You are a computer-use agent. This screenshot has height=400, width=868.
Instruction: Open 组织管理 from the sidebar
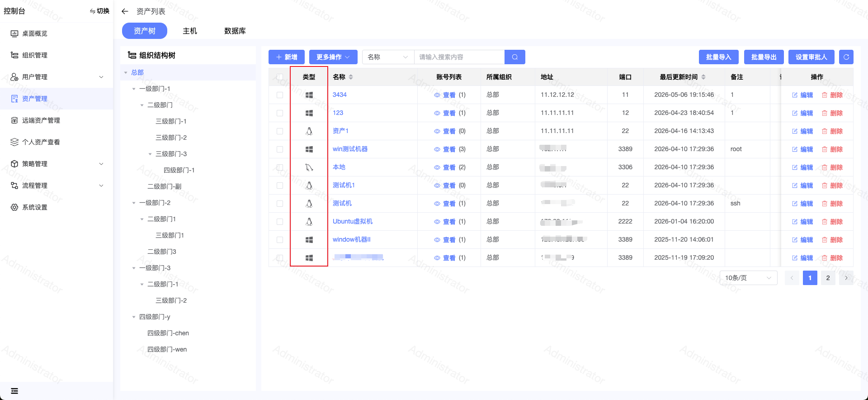point(57,55)
